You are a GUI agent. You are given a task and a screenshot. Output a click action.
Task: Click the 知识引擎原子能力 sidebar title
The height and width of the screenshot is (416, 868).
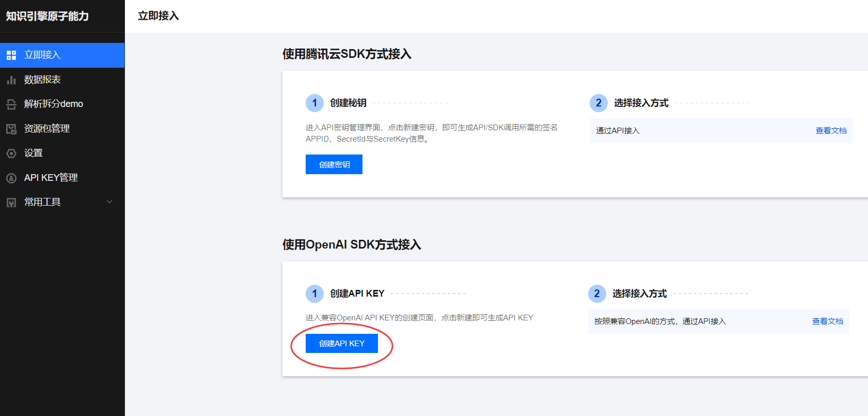(x=48, y=16)
